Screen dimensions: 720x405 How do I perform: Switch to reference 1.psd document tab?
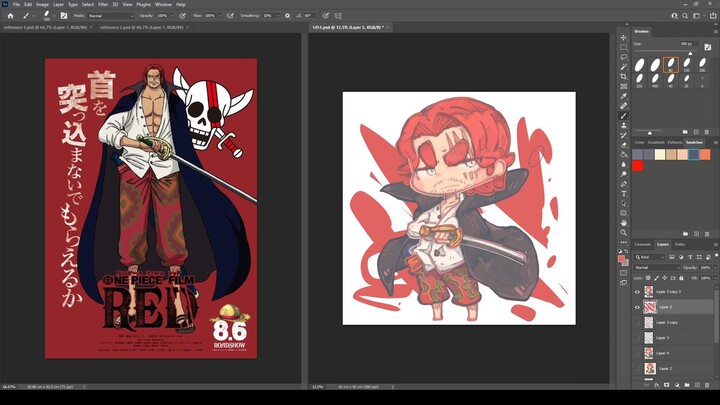47,28
